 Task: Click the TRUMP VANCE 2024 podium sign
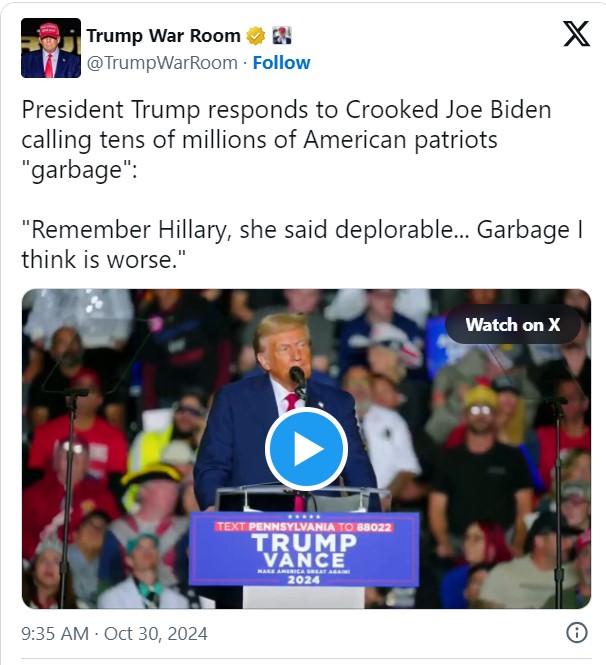point(304,549)
